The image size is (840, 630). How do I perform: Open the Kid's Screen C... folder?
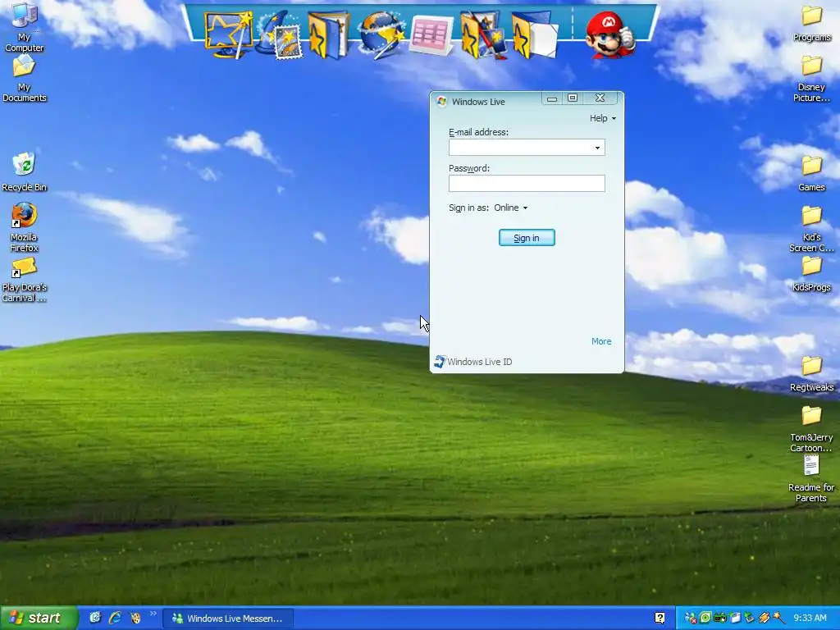(811, 229)
